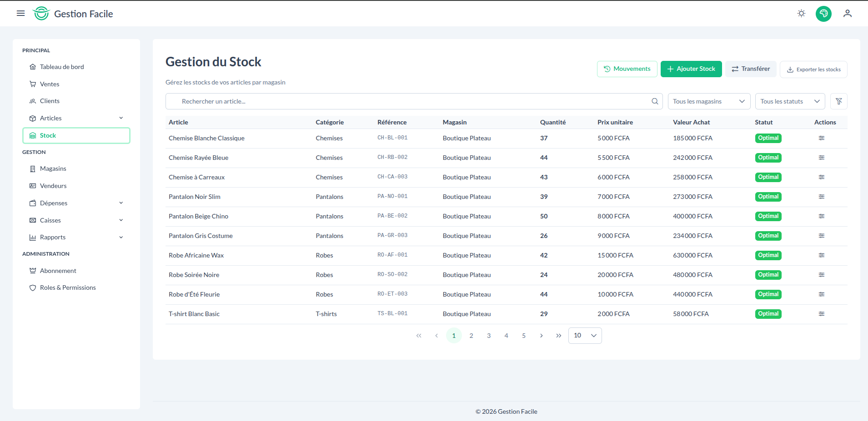Click reference PA-GR-003
This screenshot has height=421, width=868.
392,235
